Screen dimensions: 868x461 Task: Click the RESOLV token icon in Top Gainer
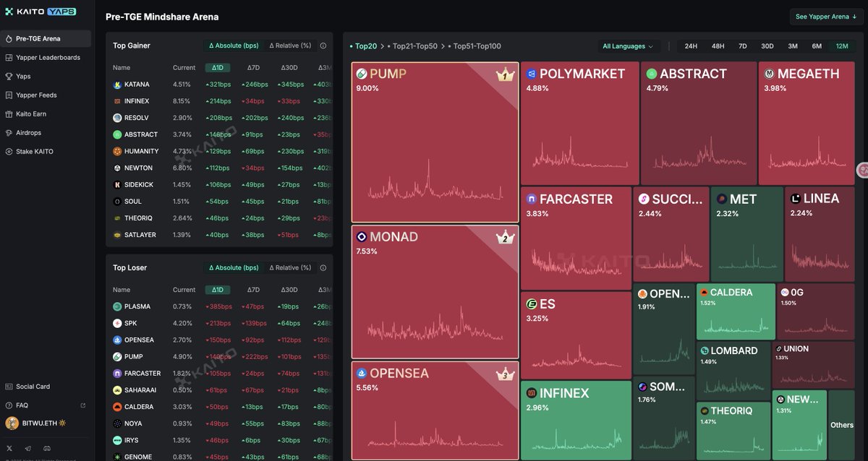(x=117, y=118)
